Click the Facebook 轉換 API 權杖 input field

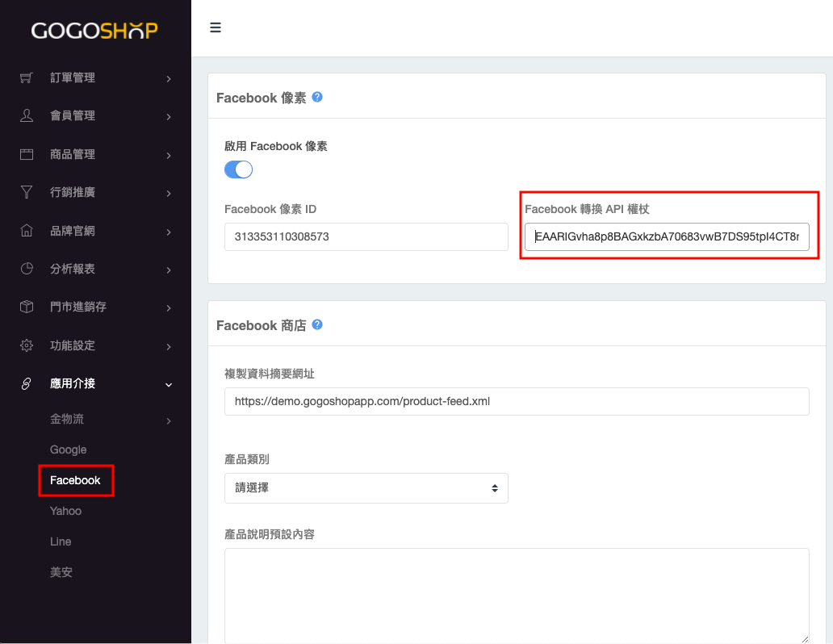tap(667, 237)
